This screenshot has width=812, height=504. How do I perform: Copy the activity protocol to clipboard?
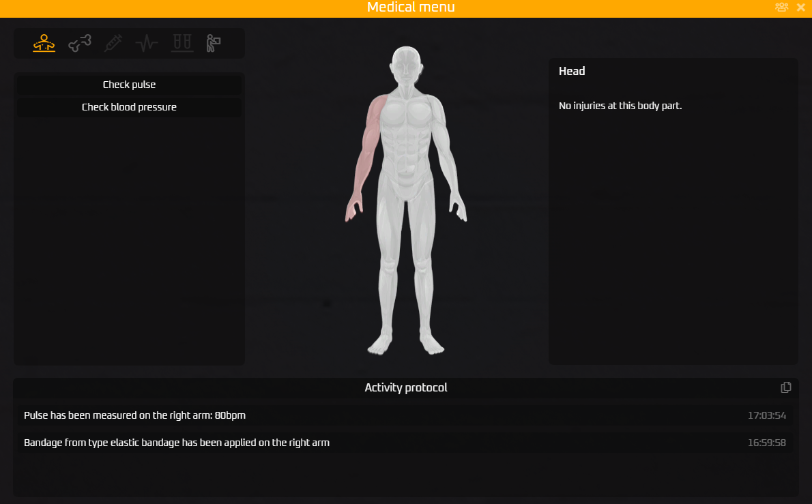[x=786, y=387]
